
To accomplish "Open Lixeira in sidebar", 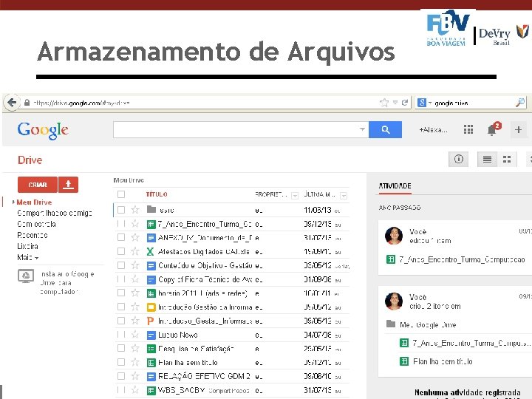I will click(x=27, y=246).
